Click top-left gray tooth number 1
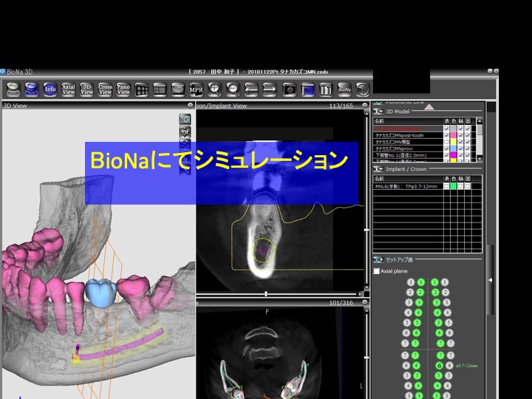The width and height of the screenshot is (532, 399). pos(411,282)
